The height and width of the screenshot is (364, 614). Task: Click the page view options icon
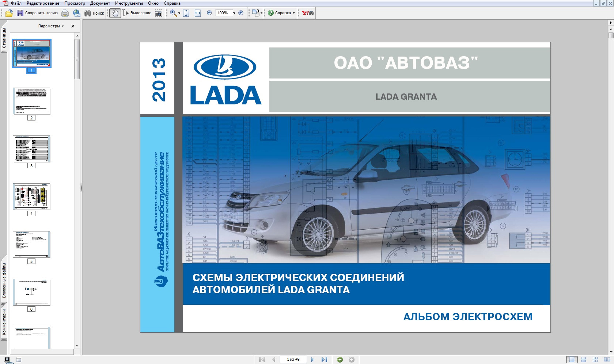pyautogui.click(x=255, y=13)
